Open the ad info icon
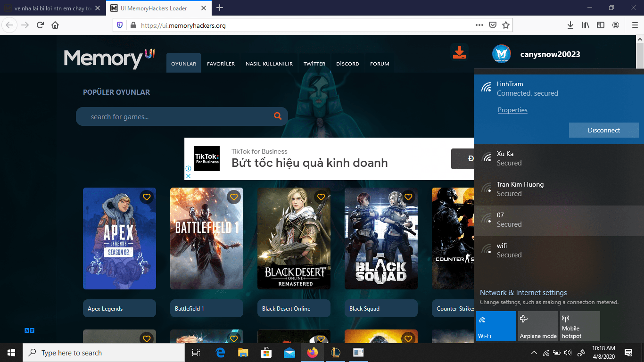This screenshot has width=644, height=362. 188,168
